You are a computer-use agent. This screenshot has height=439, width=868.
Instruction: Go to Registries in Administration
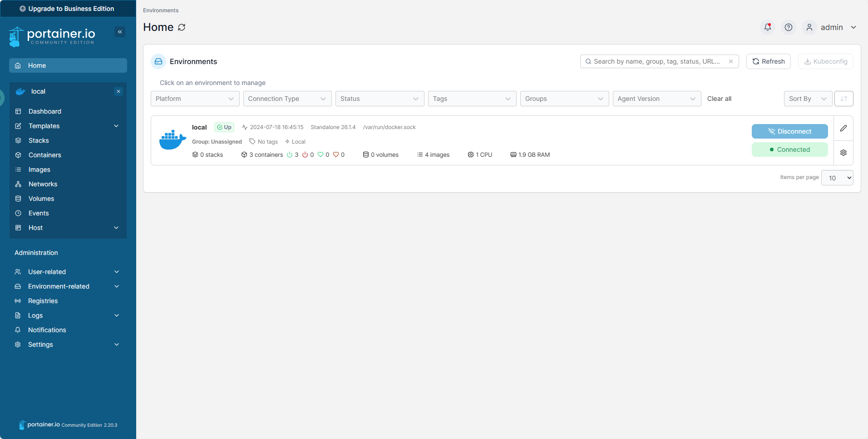pos(43,301)
